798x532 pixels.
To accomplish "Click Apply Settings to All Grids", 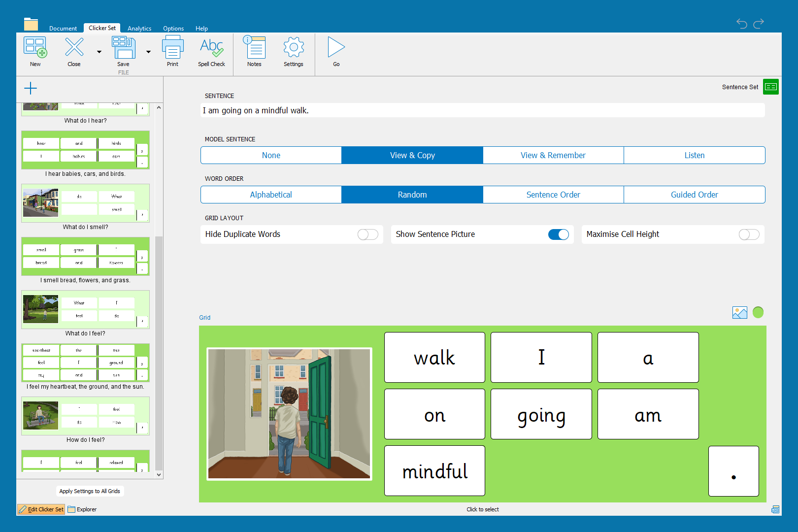I will [90, 491].
